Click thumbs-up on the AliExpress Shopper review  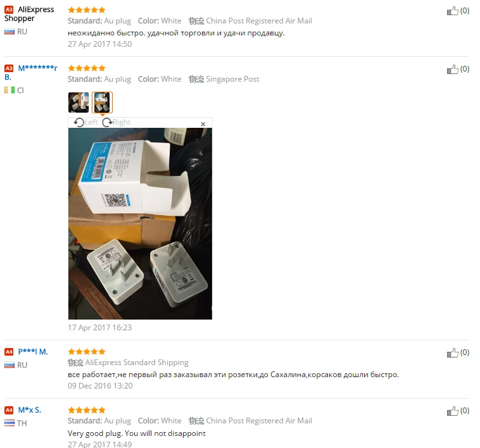(452, 11)
